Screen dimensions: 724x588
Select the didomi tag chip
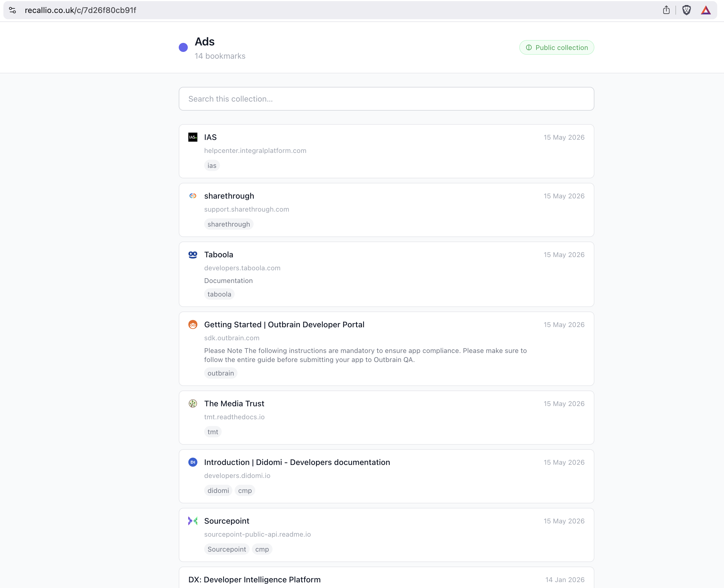218,490
